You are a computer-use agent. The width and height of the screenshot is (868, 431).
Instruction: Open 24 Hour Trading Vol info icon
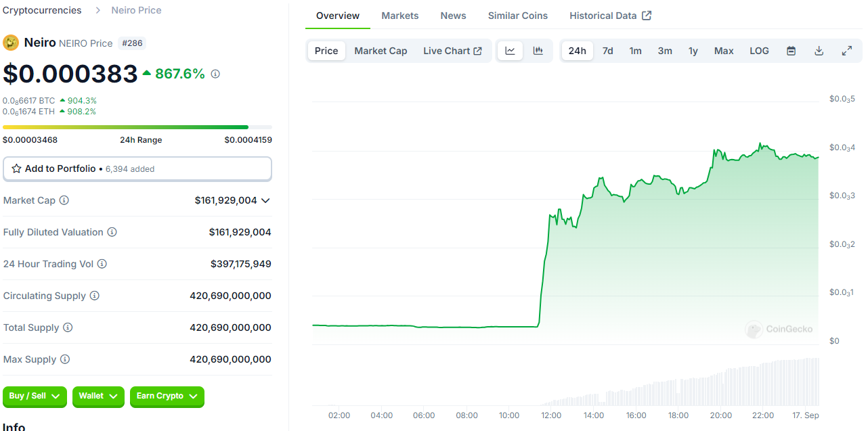coord(102,264)
